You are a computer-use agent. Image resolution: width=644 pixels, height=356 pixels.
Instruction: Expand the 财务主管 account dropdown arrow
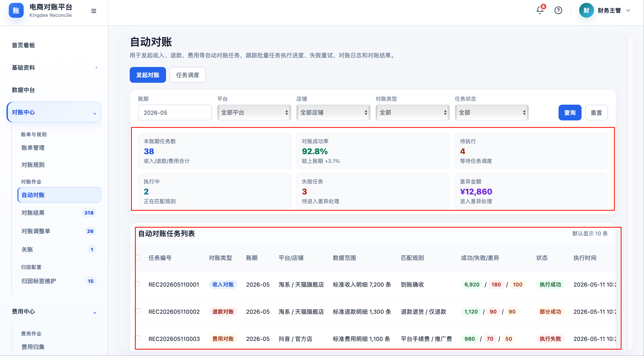coord(628,11)
